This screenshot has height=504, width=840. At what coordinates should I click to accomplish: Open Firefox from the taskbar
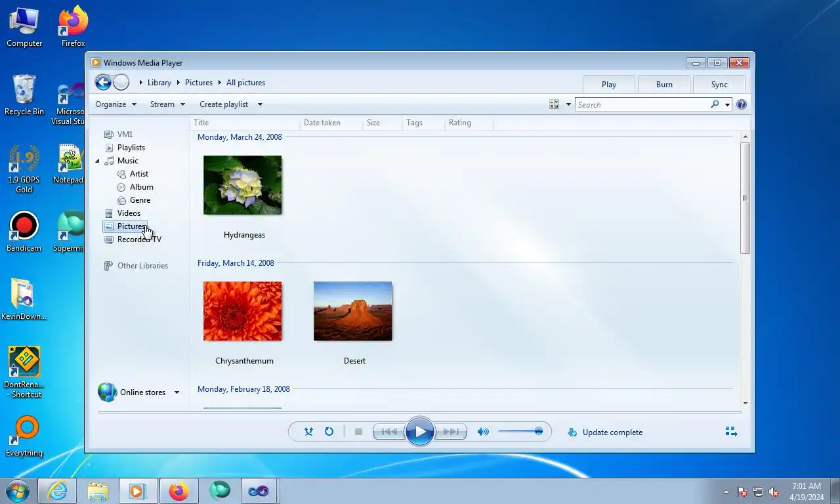178,491
